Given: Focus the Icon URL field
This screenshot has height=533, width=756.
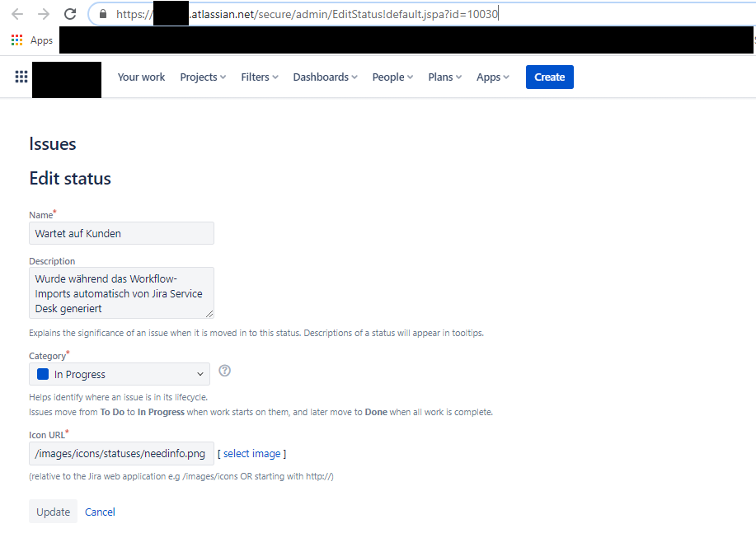Looking at the screenshot, I should coord(121,453).
